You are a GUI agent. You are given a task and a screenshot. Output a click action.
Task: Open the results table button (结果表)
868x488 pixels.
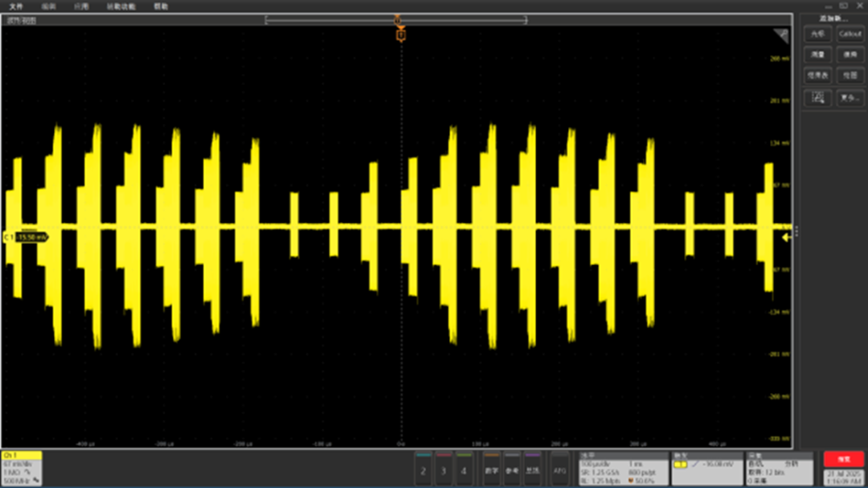tap(817, 76)
